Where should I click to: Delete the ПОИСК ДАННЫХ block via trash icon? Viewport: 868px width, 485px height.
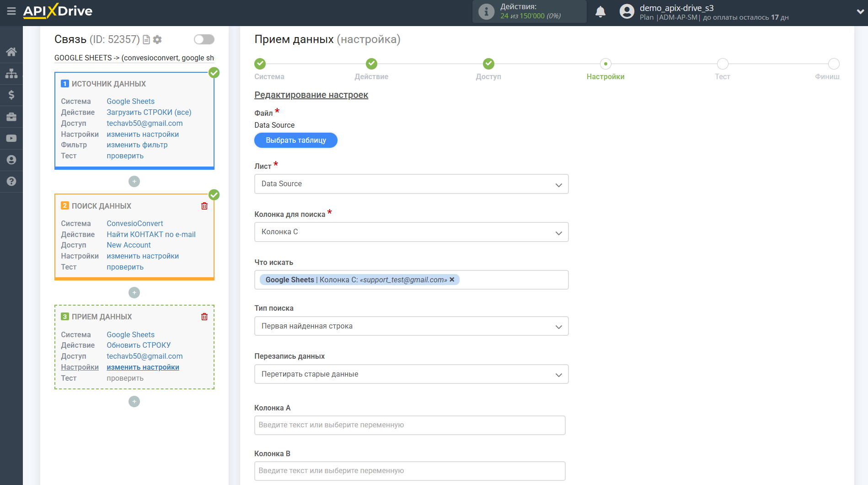click(204, 206)
